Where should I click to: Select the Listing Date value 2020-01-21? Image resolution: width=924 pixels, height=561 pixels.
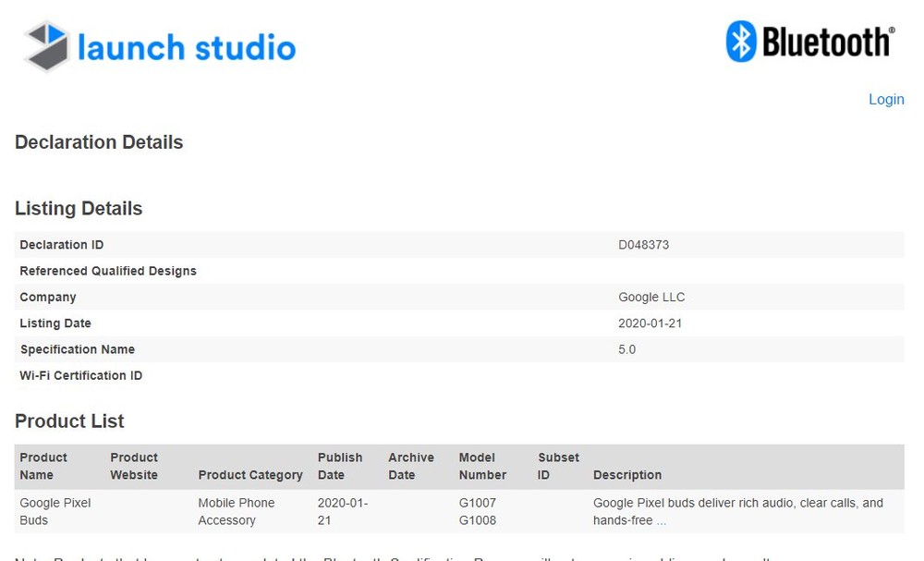tap(650, 323)
